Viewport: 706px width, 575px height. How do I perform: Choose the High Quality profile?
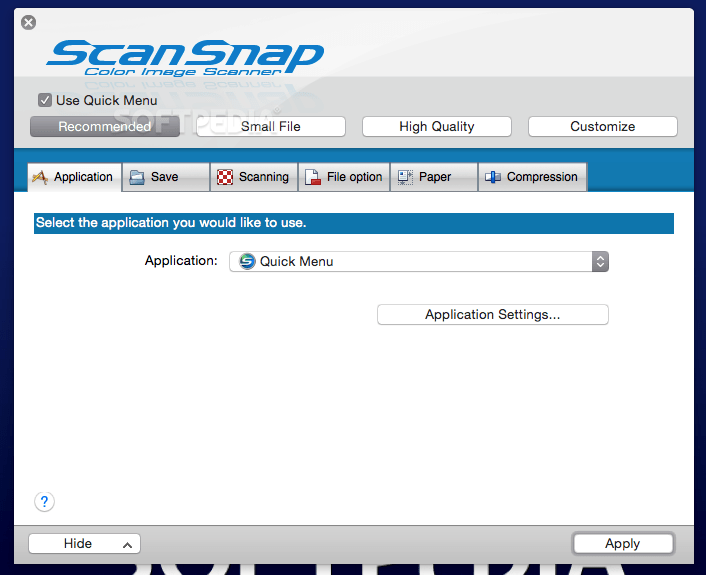[437, 127]
